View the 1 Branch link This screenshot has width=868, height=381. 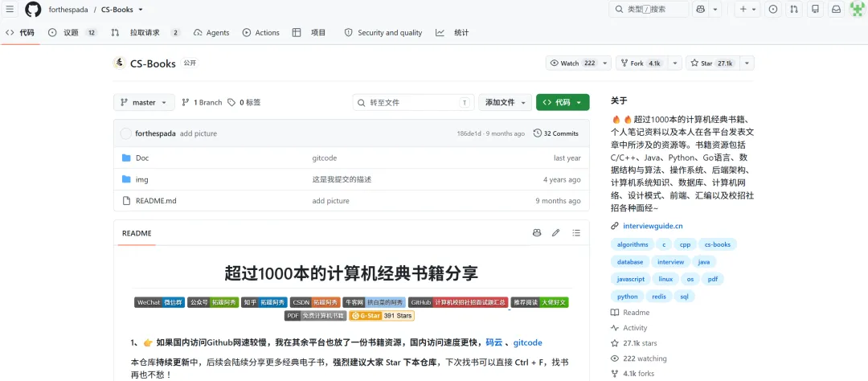[x=202, y=102]
